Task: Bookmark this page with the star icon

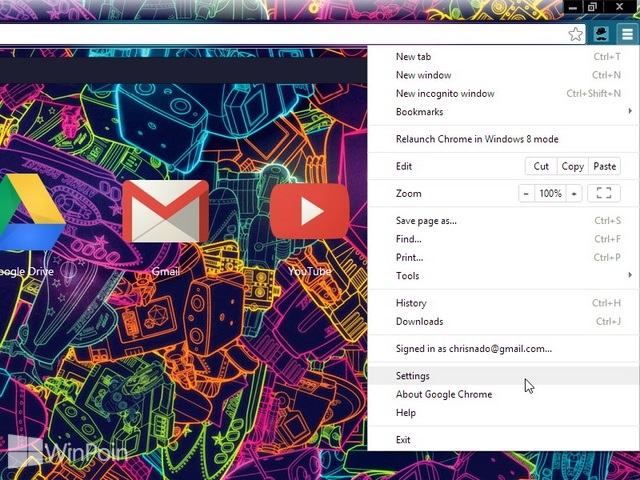Action: (576, 34)
